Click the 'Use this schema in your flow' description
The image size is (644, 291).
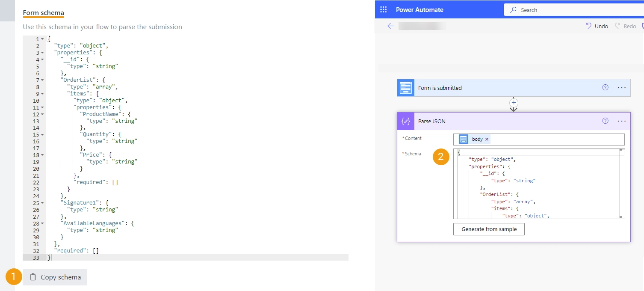coord(103,27)
